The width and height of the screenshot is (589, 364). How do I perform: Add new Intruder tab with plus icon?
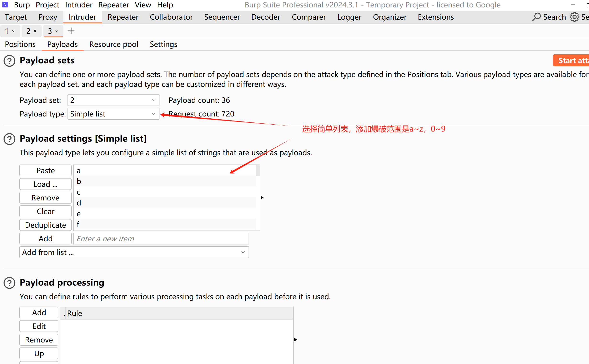71,31
